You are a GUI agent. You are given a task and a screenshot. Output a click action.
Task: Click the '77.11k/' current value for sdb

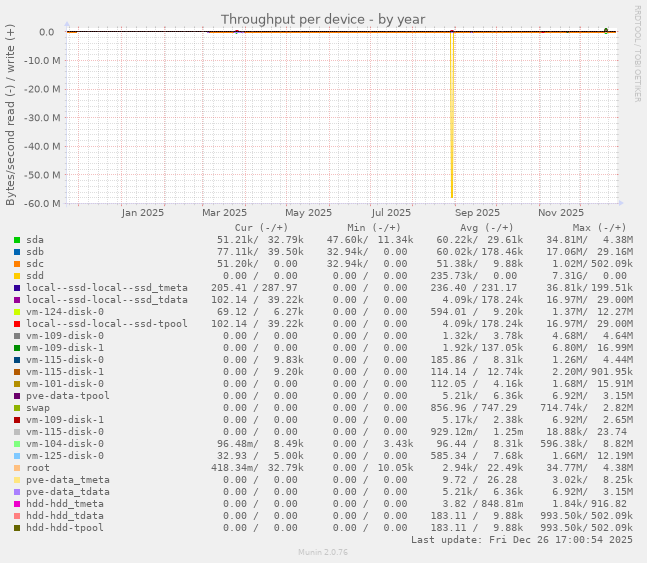[x=238, y=252]
